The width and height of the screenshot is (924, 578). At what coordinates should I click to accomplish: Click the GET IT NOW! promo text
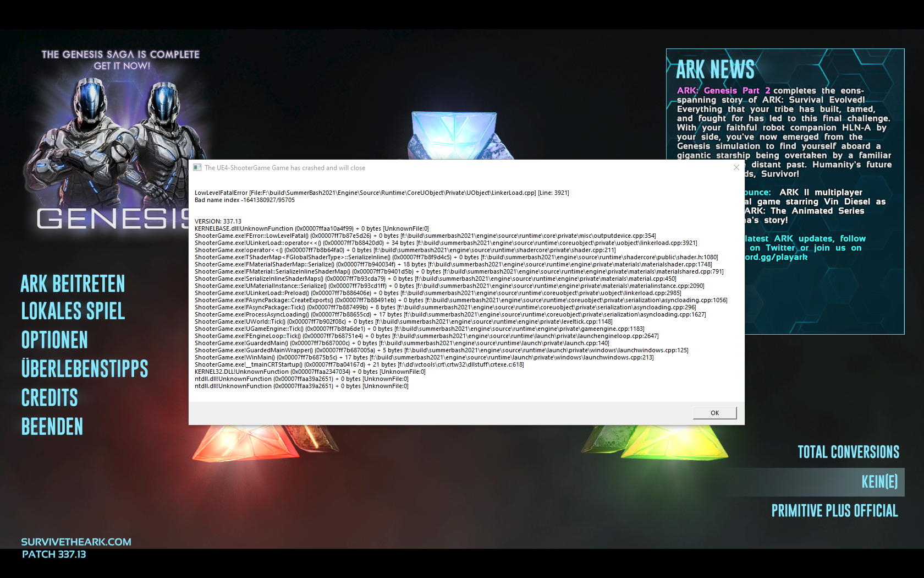tap(122, 66)
